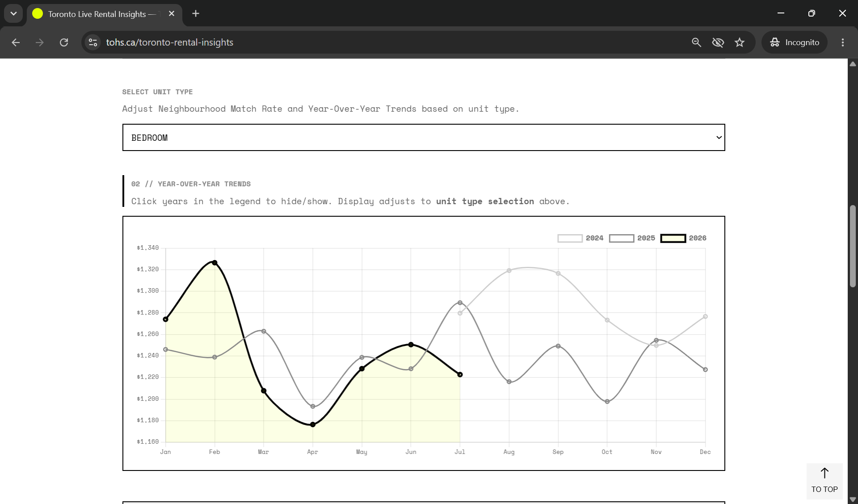Image resolution: width=858 pixels, height=504 pixels.
Task: Minimize the browser window
Action: tap(781, 13)
